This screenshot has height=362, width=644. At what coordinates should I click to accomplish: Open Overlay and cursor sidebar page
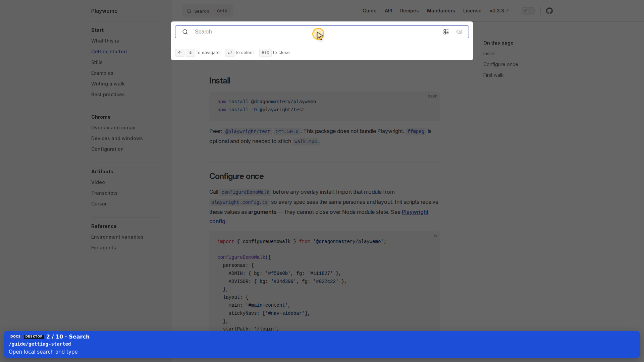tap(113, 128)
